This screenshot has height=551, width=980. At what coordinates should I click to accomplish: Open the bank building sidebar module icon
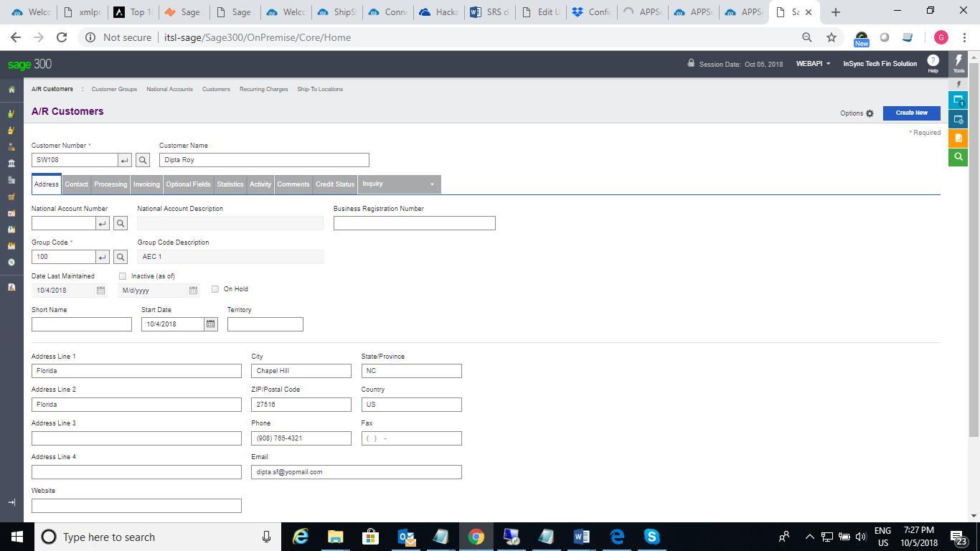[11, 164]
